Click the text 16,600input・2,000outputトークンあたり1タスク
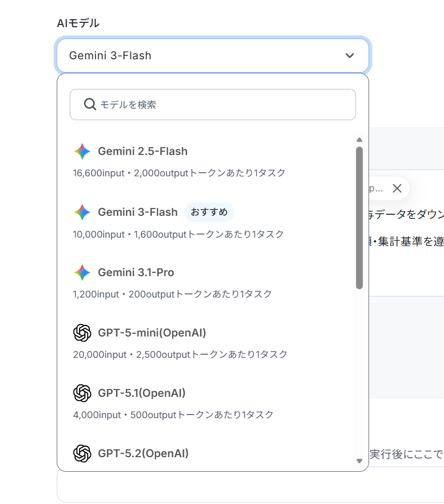The width and height of the screenshot is (444, 504). [179, 173]
